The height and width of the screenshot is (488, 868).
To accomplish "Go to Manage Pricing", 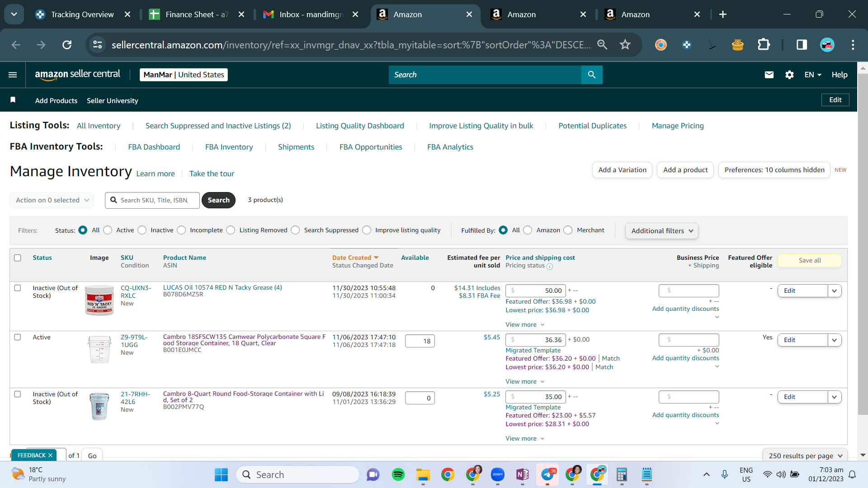I will 678,126.
